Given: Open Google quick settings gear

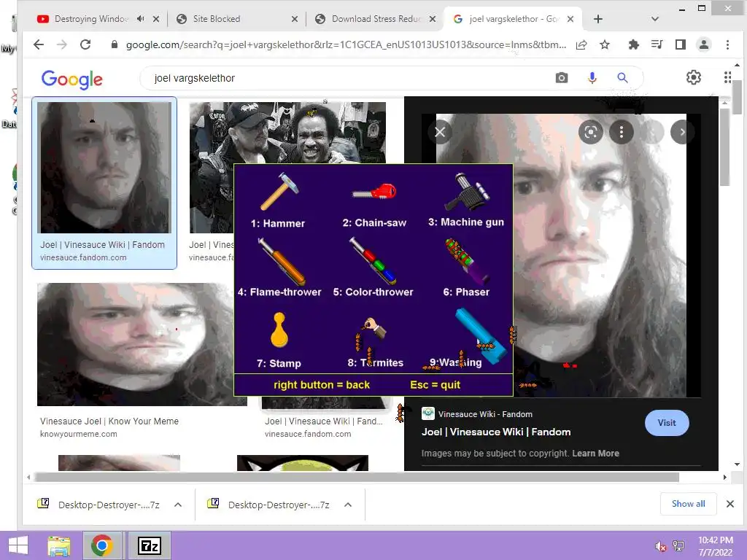Looking at the screenshot, I should point(694,77).
